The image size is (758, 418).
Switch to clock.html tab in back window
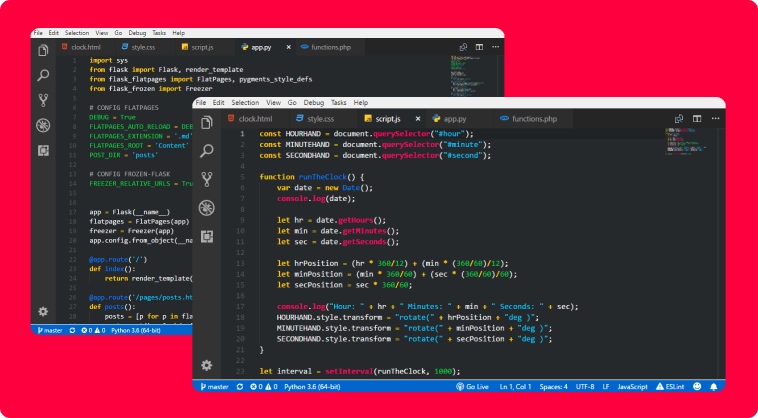(x=86, y=47)
